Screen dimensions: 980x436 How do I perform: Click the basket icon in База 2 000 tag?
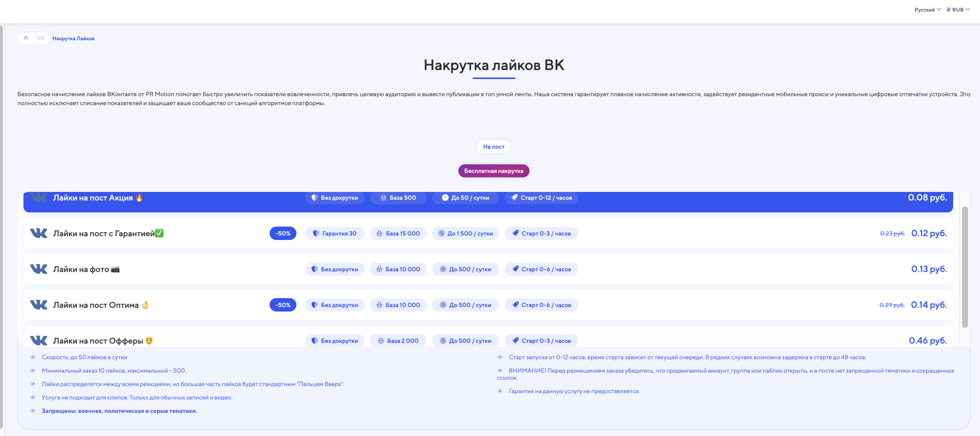[x=381, y=341]
